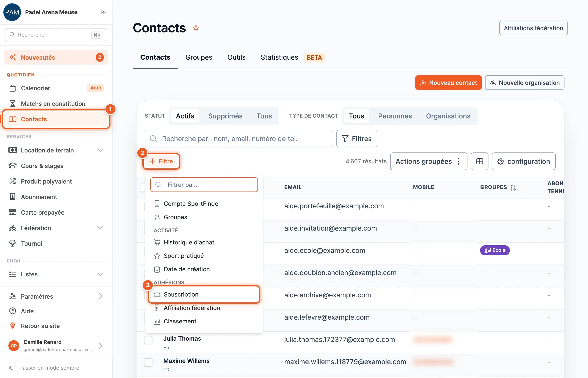The height and width of the screenshot is (378, 588).
Task: Choose Compte SportFinder filter option
Action: pyautogui.click(x=204, y=204)
